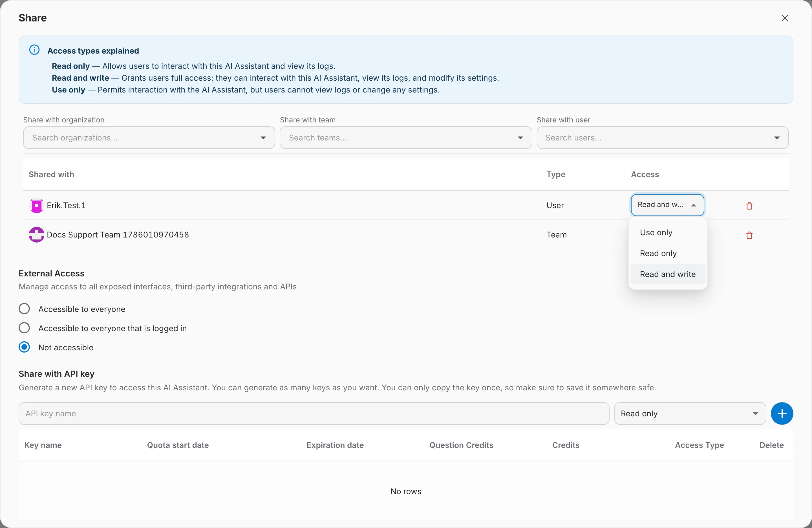The image size is (812, 528).
Task: Sort by Key name column
Action: [43, 445]
